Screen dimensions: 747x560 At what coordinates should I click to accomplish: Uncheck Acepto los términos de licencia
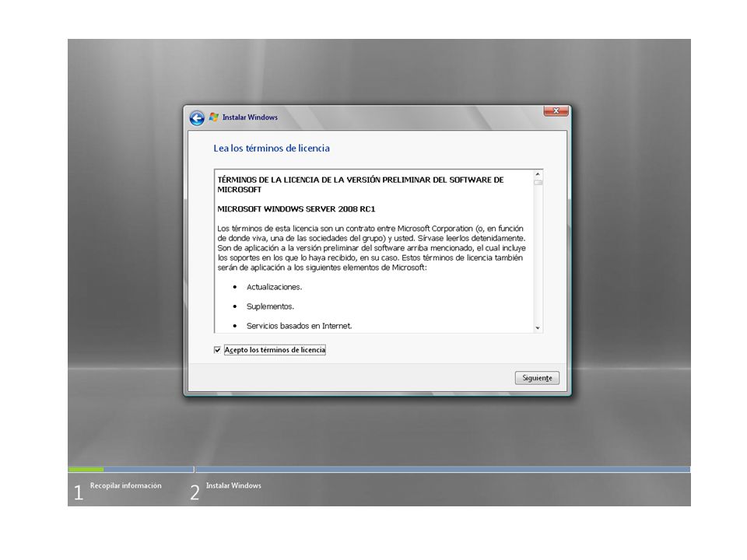coord(217,350)
